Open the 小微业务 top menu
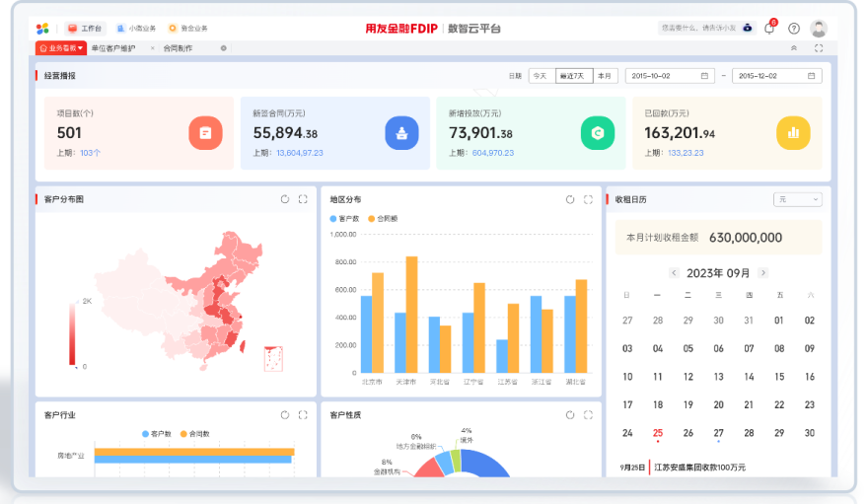The image size is (868, 504). coord(136,29)
